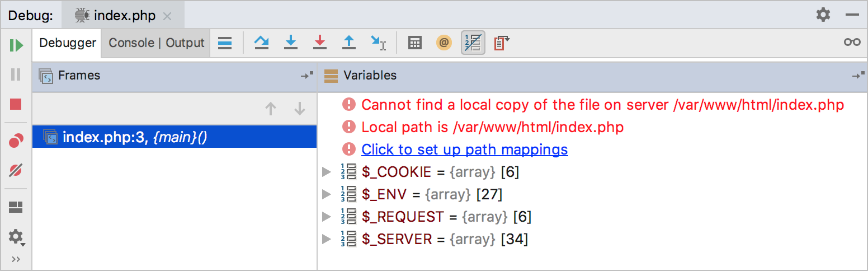The image size is (868, 271).
Task: Select the Debugger tab
Action: (x=67, y=43)
